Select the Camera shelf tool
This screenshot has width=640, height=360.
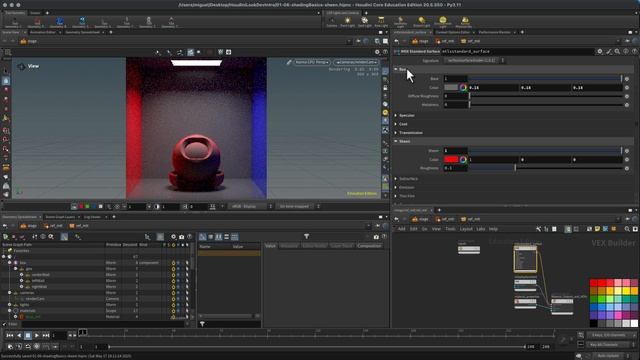coord(331,22)
